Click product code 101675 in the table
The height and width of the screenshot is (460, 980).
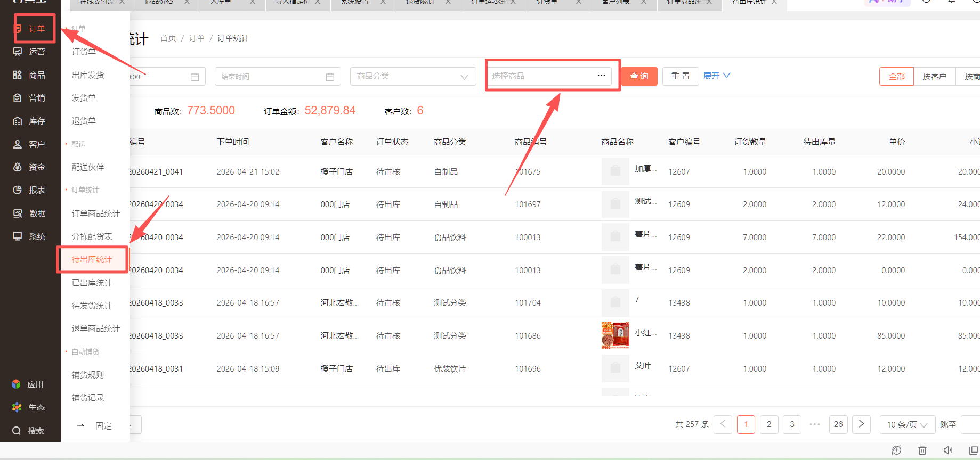click(528, 171)
